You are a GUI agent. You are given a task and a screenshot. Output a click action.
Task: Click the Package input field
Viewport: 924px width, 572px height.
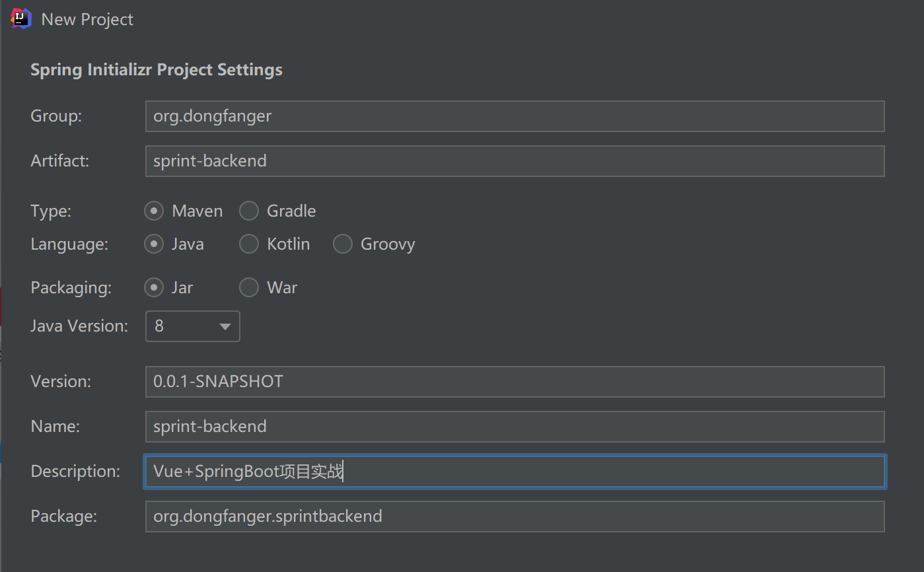click(x=515, y=517)
